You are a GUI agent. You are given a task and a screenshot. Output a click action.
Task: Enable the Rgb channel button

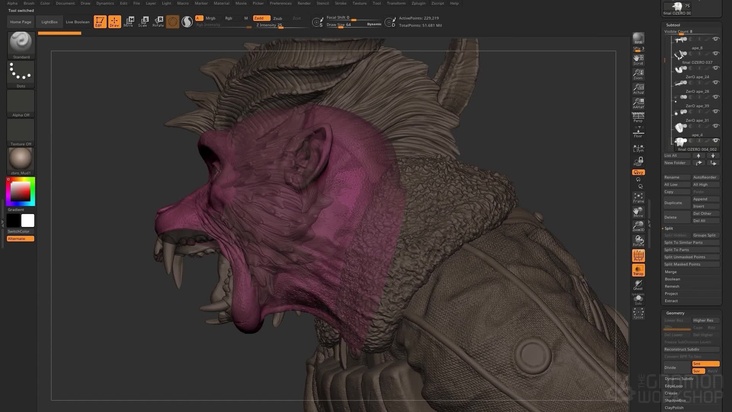tap(228, 18)
